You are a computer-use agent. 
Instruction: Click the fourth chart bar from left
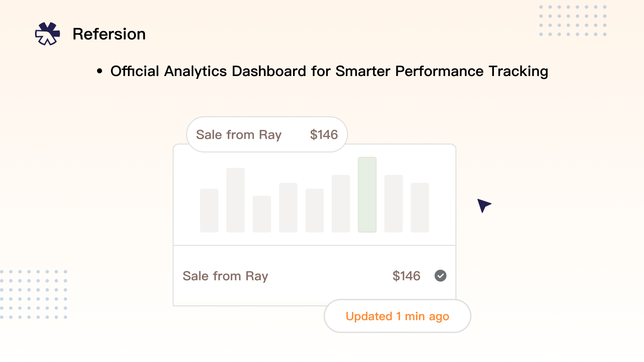[288, 208]
